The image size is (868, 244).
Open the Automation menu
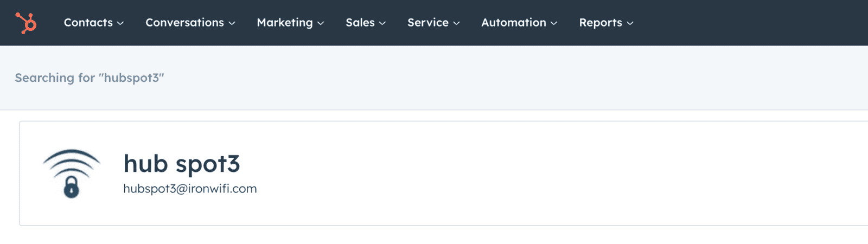pyautogui.click(x=519, y=23)
